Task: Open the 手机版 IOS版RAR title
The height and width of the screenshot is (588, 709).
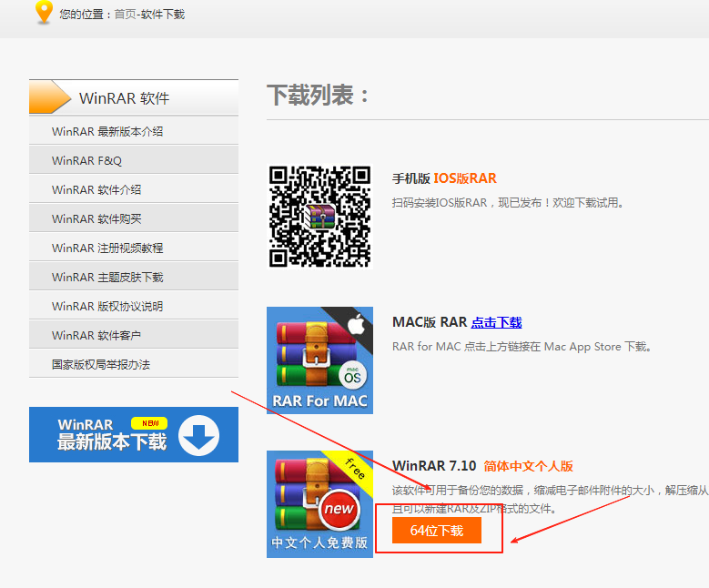Action: tap(444, 178)
